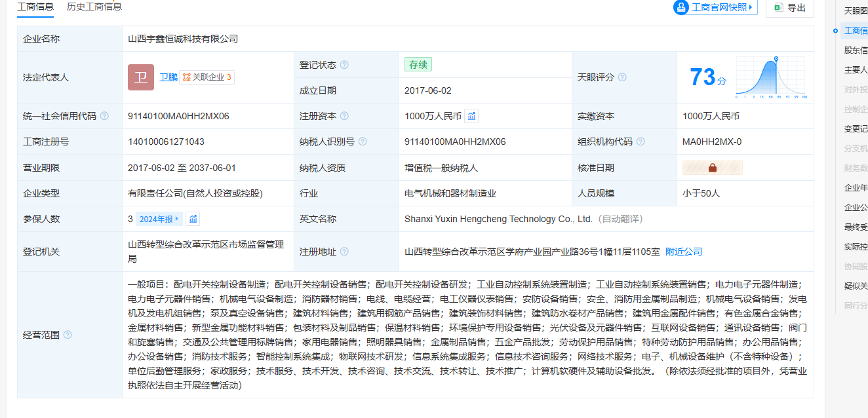Viewport: 868px width, 418px height.
Task: Click help icon next to 经营范围
Action: click(x=68, y=335)
